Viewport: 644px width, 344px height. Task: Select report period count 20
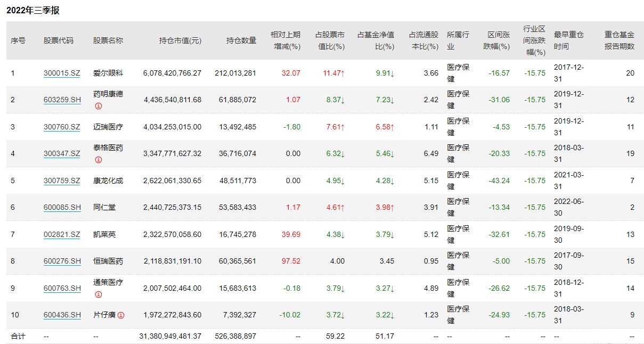pos(630,73)
